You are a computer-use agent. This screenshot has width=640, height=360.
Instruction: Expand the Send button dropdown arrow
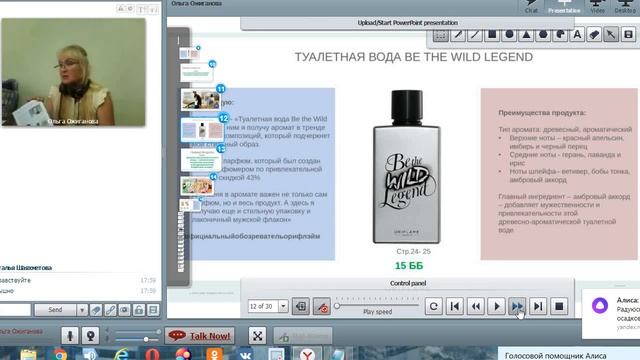tap(82, 310)
